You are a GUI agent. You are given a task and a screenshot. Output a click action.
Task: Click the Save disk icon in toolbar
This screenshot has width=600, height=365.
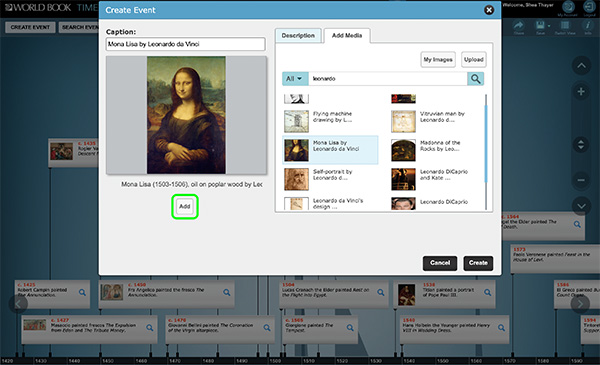[540, 26]
